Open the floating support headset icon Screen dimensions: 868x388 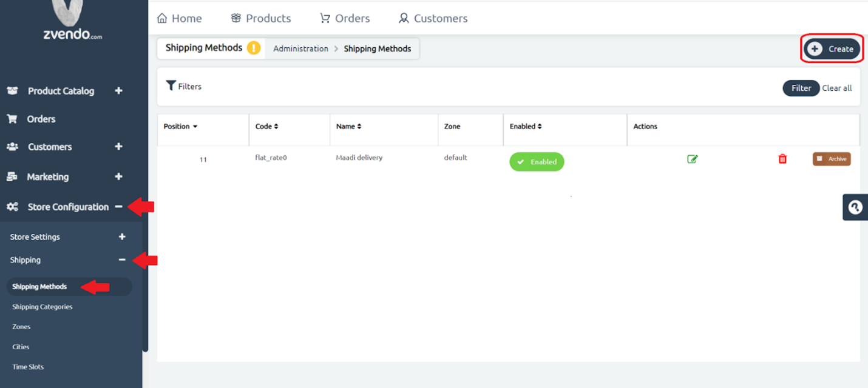click(855, 207)
